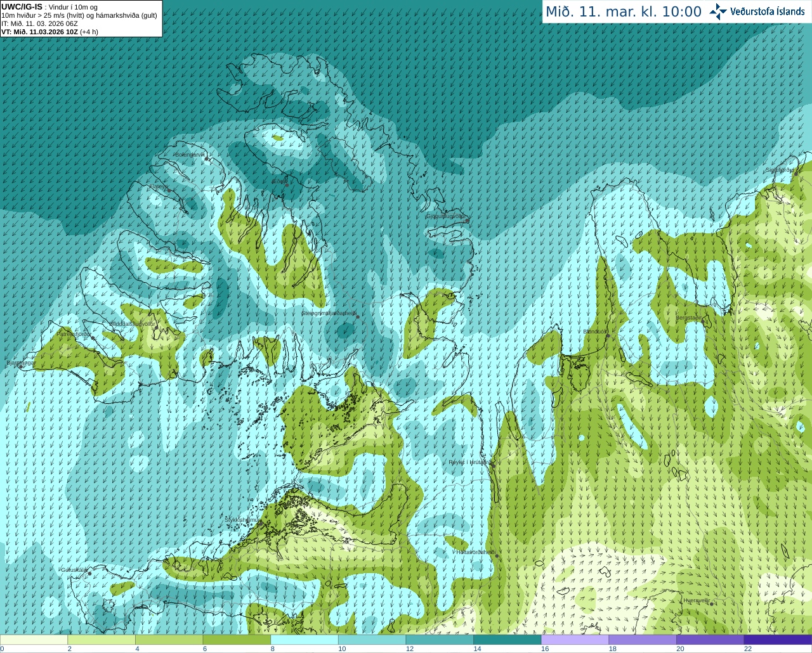Pick the 10–12 m/s turquoise legend swatch
The height and width of the screenshot is (653, 812).
[372, 640]
